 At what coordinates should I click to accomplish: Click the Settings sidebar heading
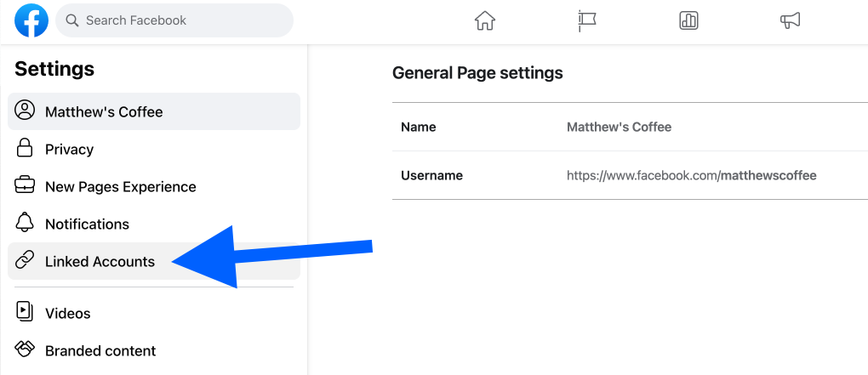[54, 69]
